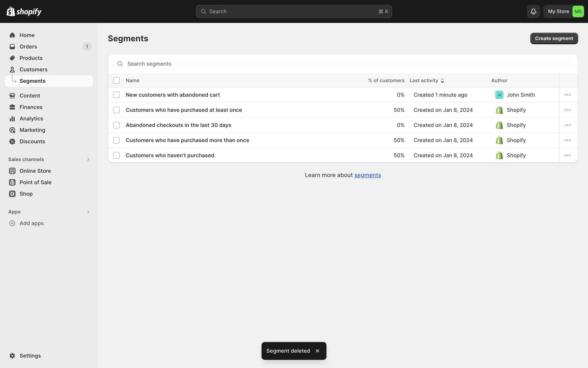Sort by Last activity column
The height and width of the screenshot is (368, 588).
[x=427, y=80]
